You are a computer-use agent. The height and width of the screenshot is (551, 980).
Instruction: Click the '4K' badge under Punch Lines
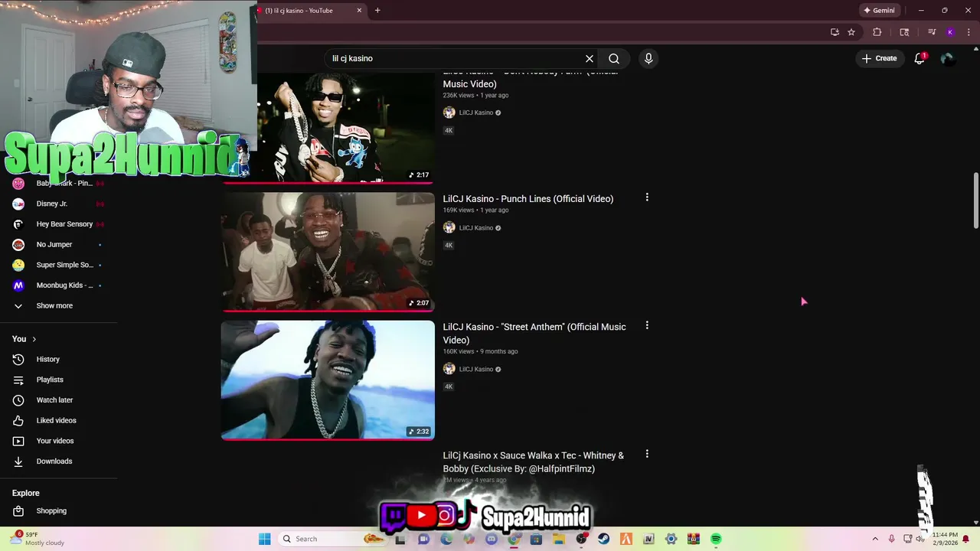click(449, 246)
